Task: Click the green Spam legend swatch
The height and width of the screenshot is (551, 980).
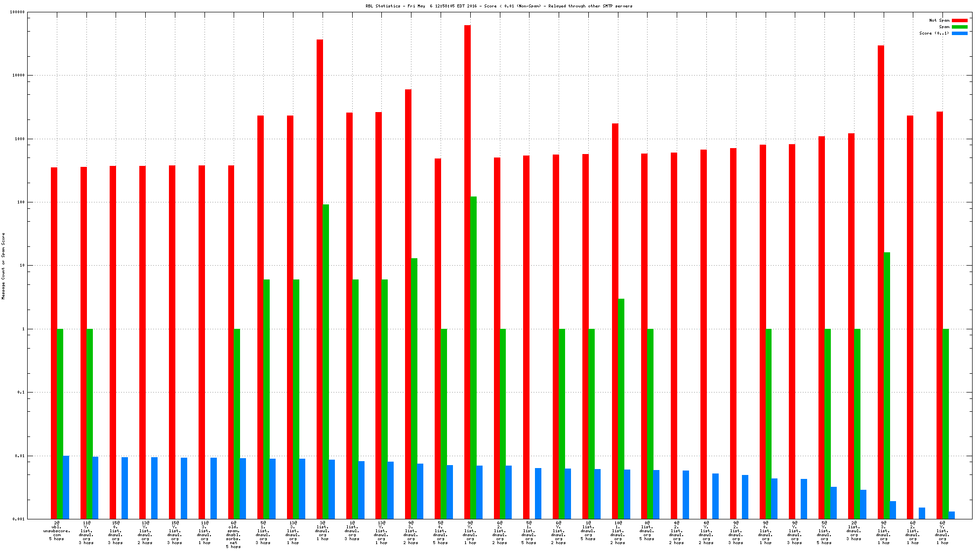Action: pyautogui.click(x=959, y=27)
